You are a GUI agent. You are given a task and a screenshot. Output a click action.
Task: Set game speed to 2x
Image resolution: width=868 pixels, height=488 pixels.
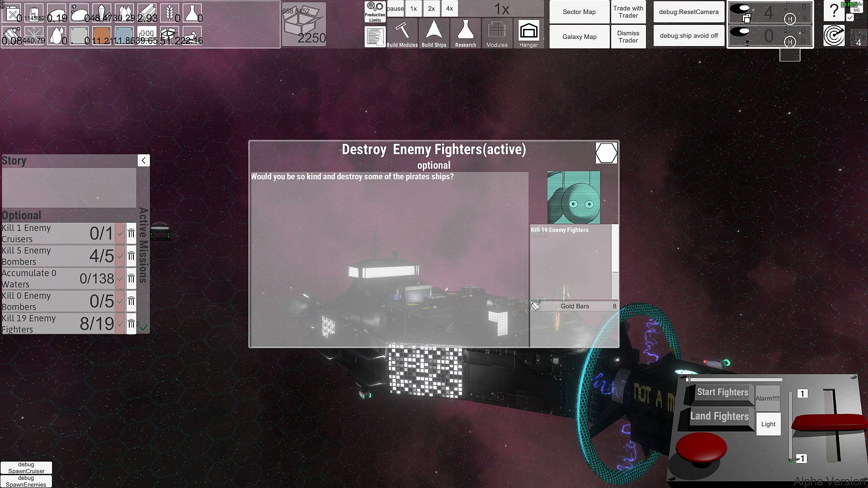click(x=431, y=9)
